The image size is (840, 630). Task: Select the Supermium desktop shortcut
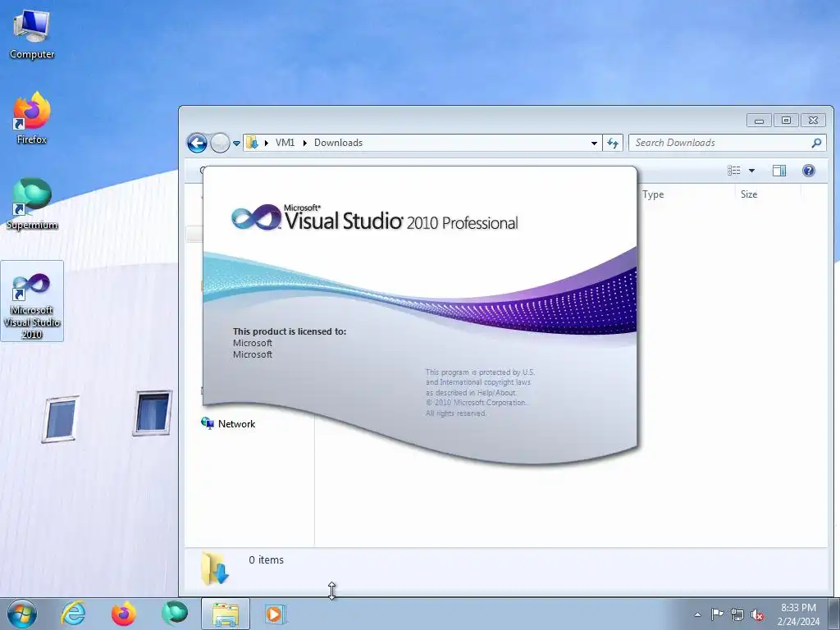click(x=32, y=204)
